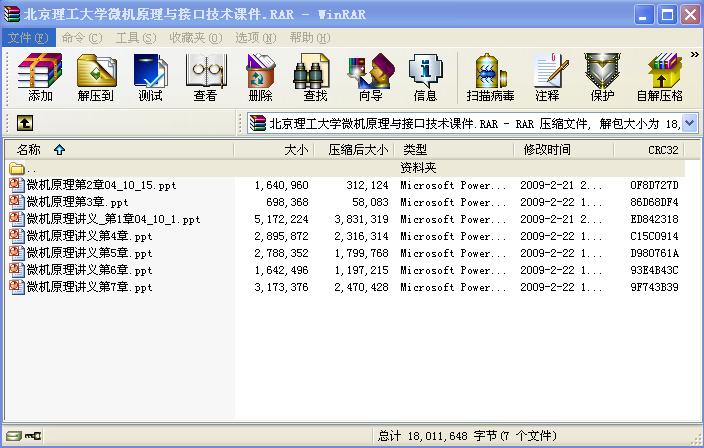Click PPT icon of 微机原理第3章.ppt
Screen dimensions: 704x448
click(x=17, y=202)
